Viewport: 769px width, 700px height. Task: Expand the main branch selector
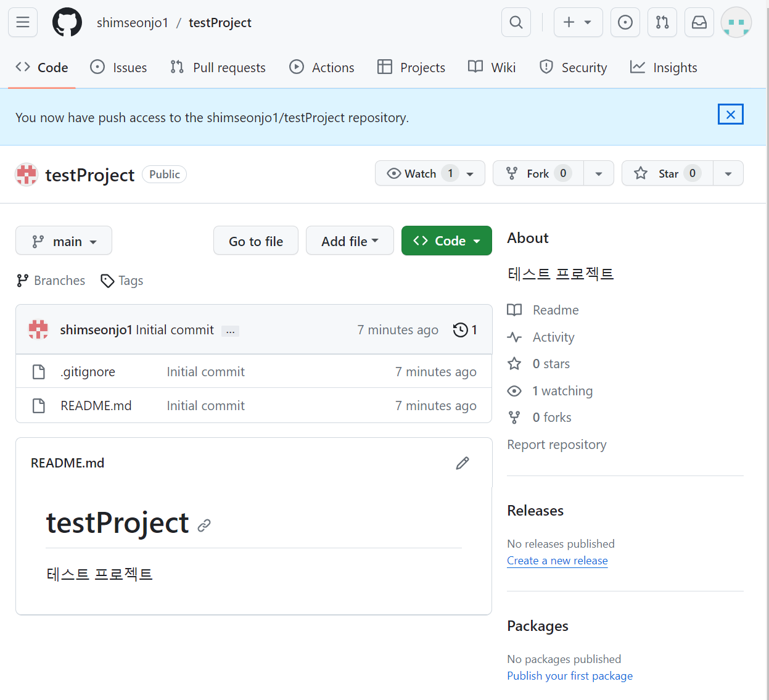point(64,241)
